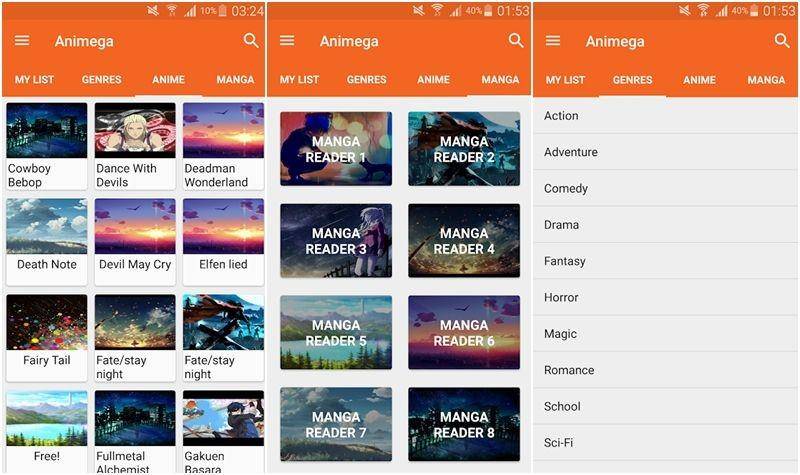The image size is (800, 475).
Task: Select ANIME tab in left screen
Action: 168,80
